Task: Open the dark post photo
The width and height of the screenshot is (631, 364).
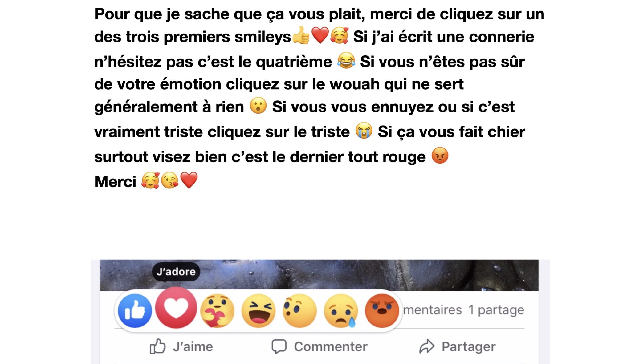Action: [x=319, y=275]
